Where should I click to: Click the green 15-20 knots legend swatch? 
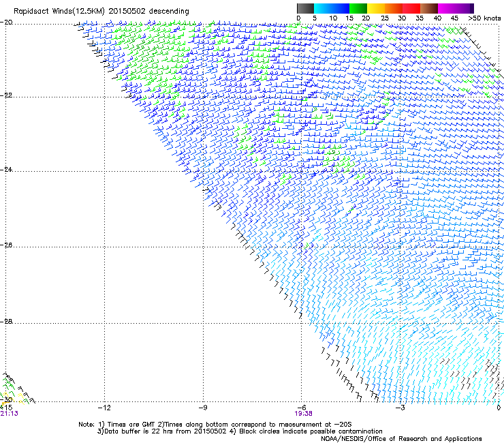click(x=358, y=8)
